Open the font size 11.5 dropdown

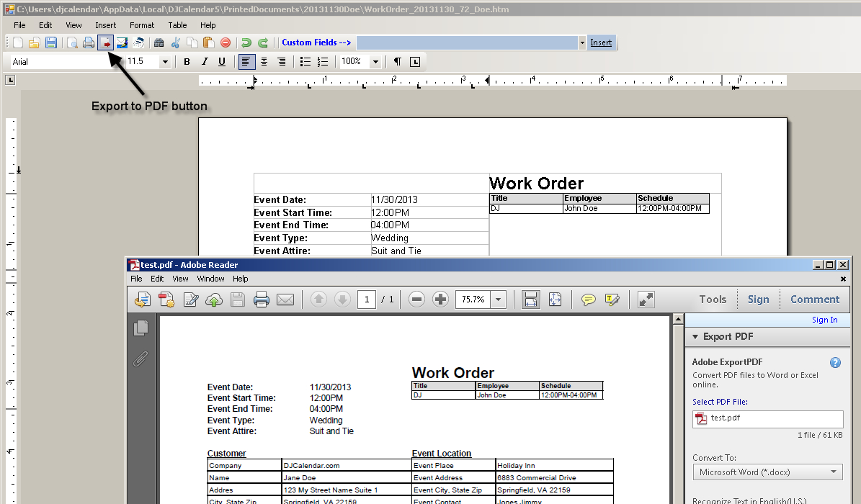[165, 62]
